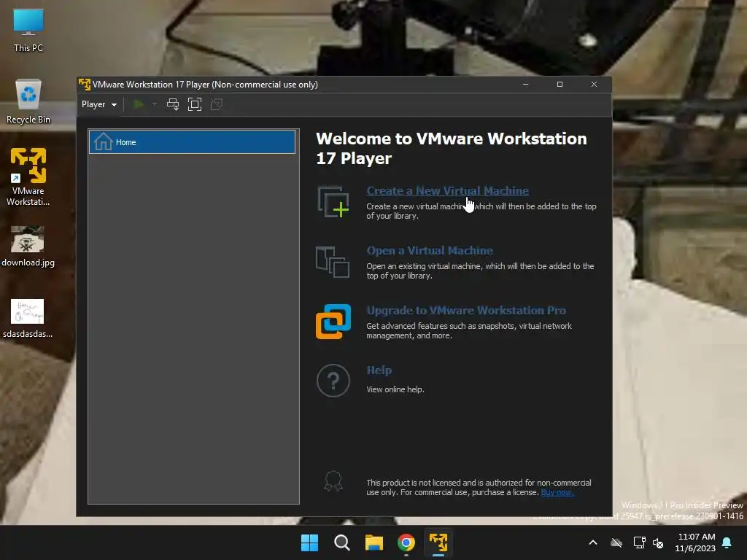Open the Help link
The image size is (747, 560).
379,370
